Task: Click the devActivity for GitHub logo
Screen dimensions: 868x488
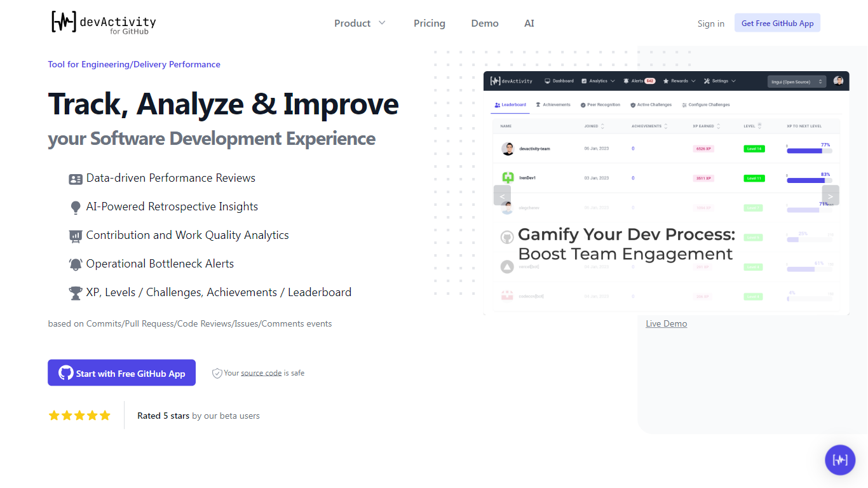Action: point(104,22)
